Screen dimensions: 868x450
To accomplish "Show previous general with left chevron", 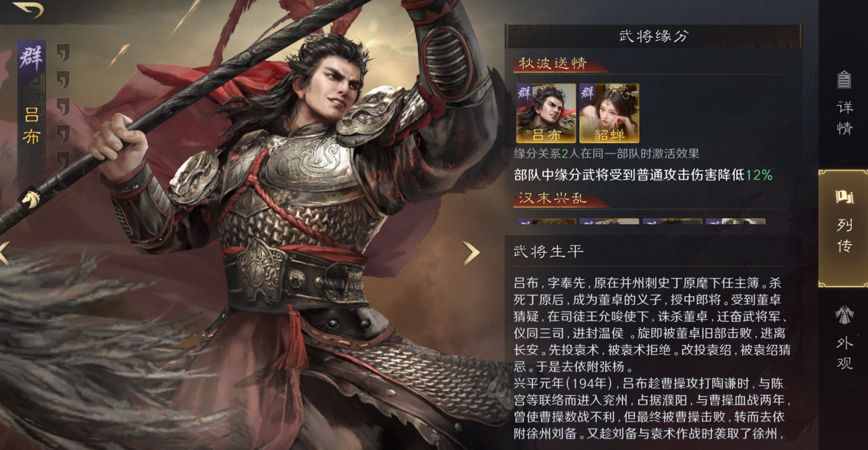I will click(4, 253).
